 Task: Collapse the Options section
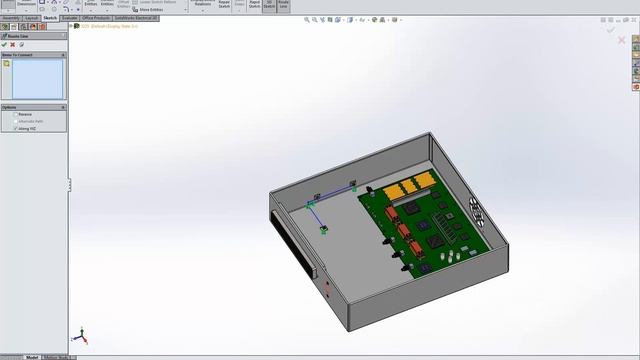point(63,107)
